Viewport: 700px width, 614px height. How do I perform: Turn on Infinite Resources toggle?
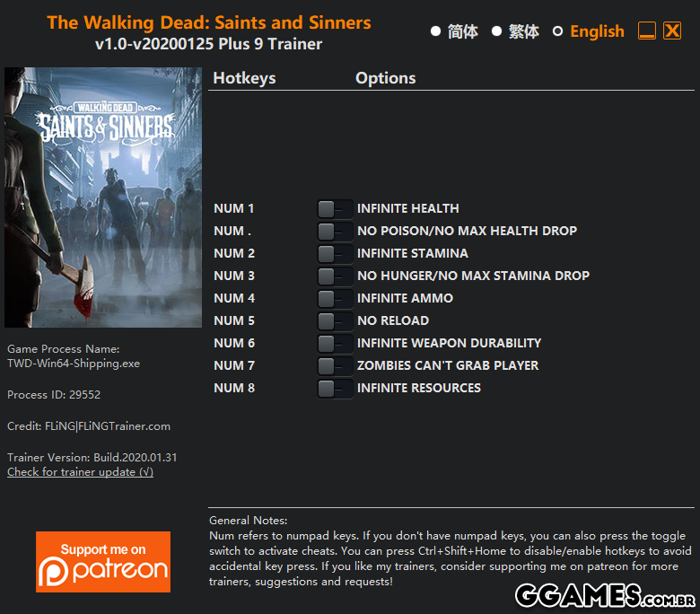[x=335, y=388]
